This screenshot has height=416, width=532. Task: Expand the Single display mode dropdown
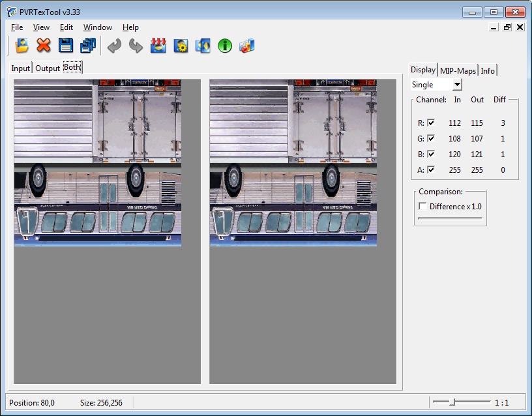pos(457,85)
